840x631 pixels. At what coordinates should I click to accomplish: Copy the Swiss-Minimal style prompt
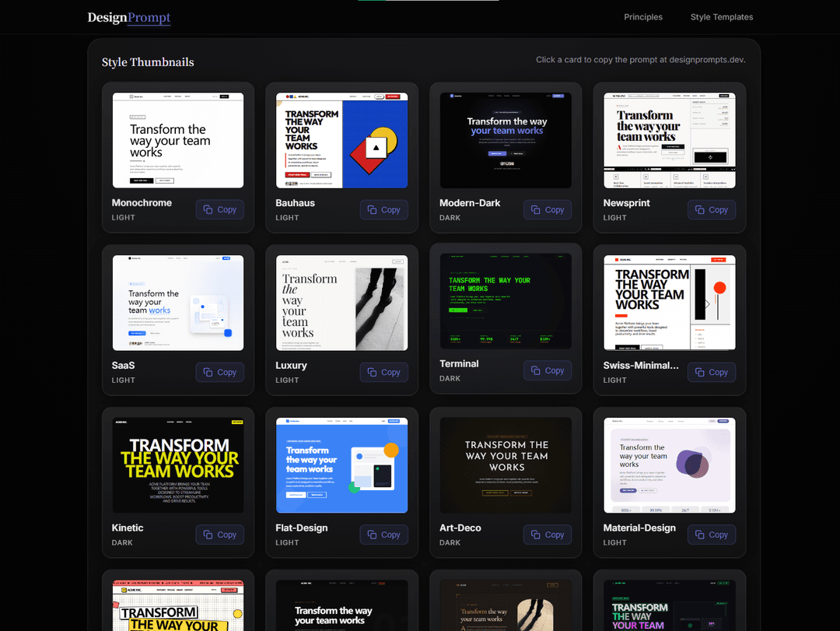click(712, 372)
